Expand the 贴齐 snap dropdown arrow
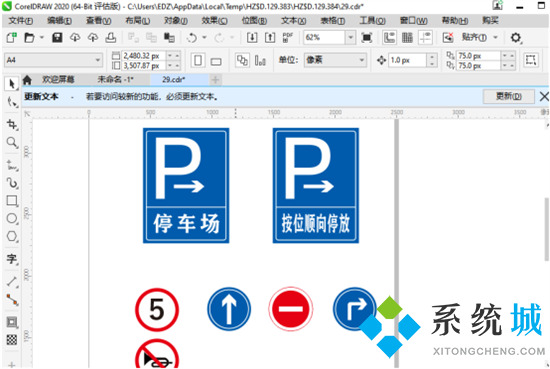 495,37
